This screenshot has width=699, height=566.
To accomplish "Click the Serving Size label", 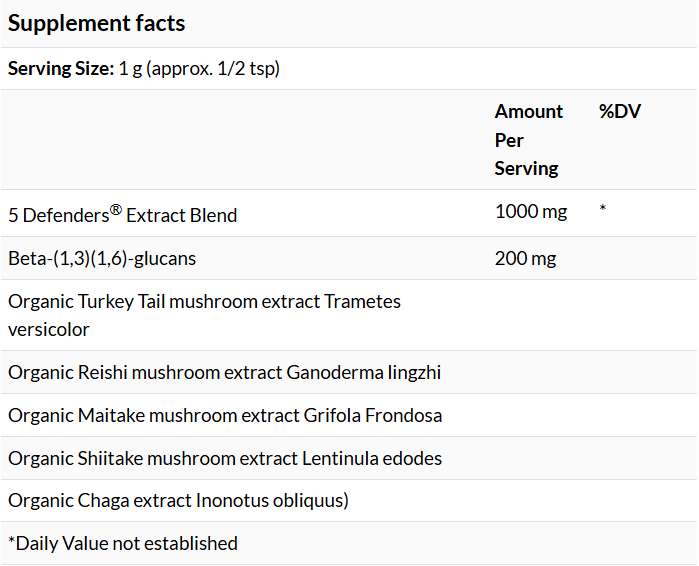I will (x=60, y=69).
